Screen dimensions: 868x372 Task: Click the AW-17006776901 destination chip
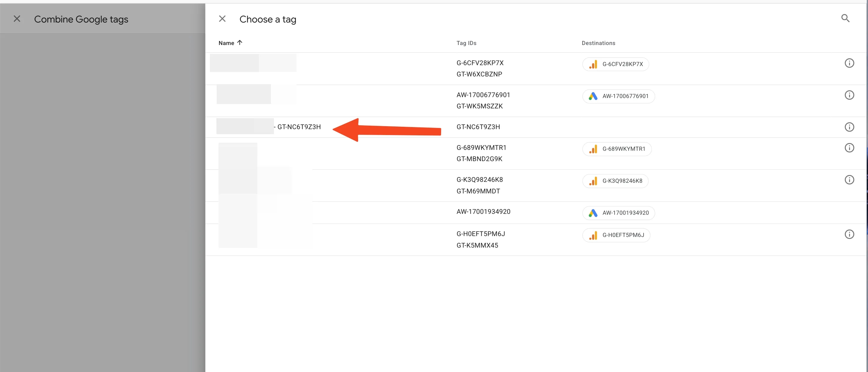pos(618,96)
